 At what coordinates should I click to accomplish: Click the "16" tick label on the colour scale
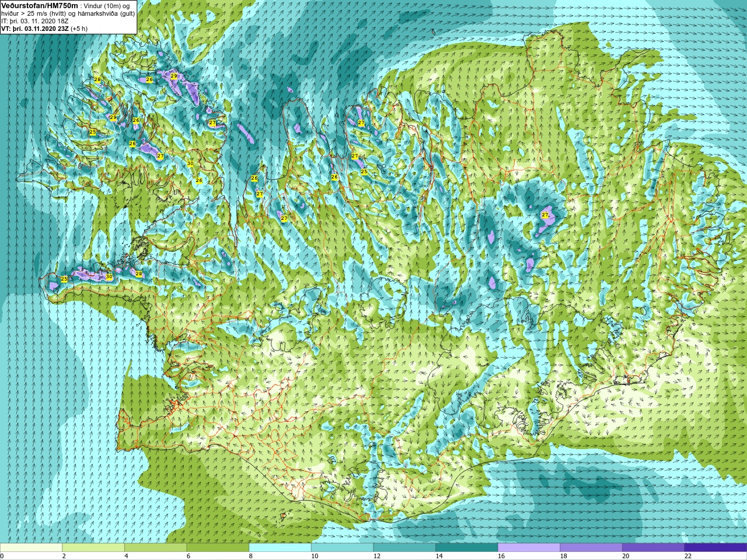point(501,556)
